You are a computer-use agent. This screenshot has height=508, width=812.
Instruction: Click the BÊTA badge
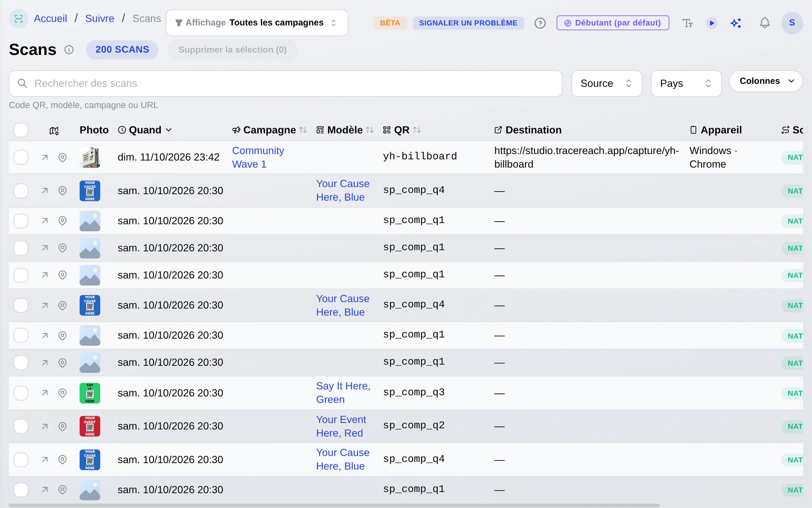tap(390, 23)
